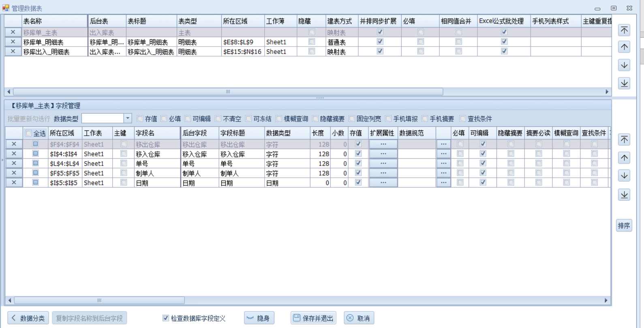Check the 全选 select-all checkbox
This screenshot has width=644, height=328.
[x=29, y=133]
